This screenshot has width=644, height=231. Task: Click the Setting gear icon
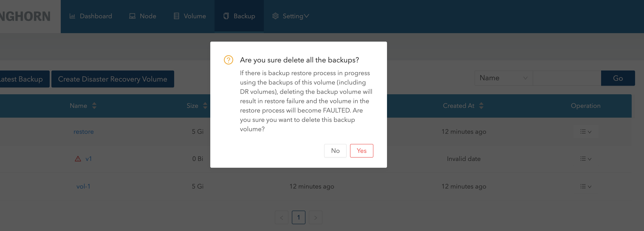coord(275,16)
